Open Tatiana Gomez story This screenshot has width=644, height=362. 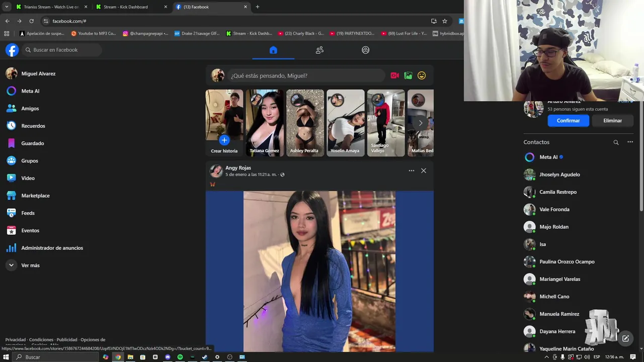coord(265,123)
